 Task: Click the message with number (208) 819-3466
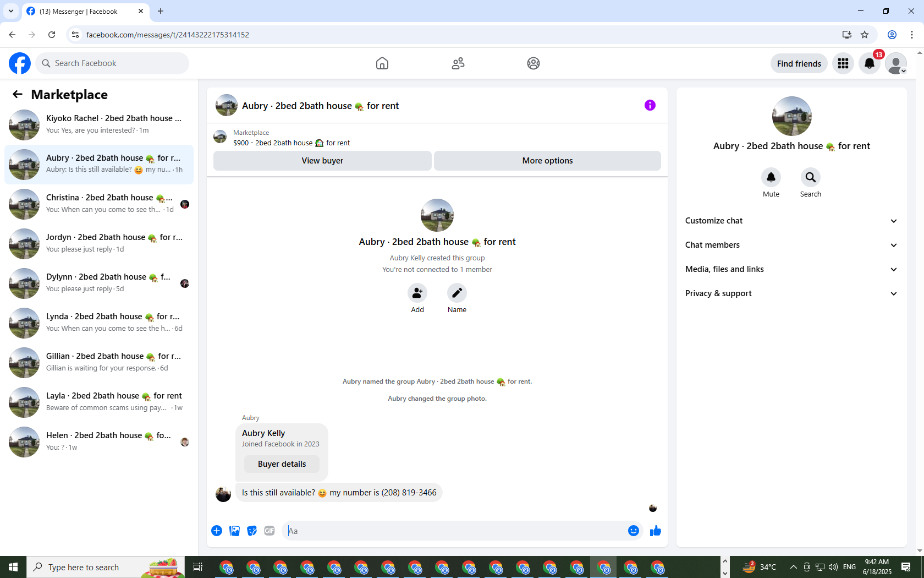(339, 493)
